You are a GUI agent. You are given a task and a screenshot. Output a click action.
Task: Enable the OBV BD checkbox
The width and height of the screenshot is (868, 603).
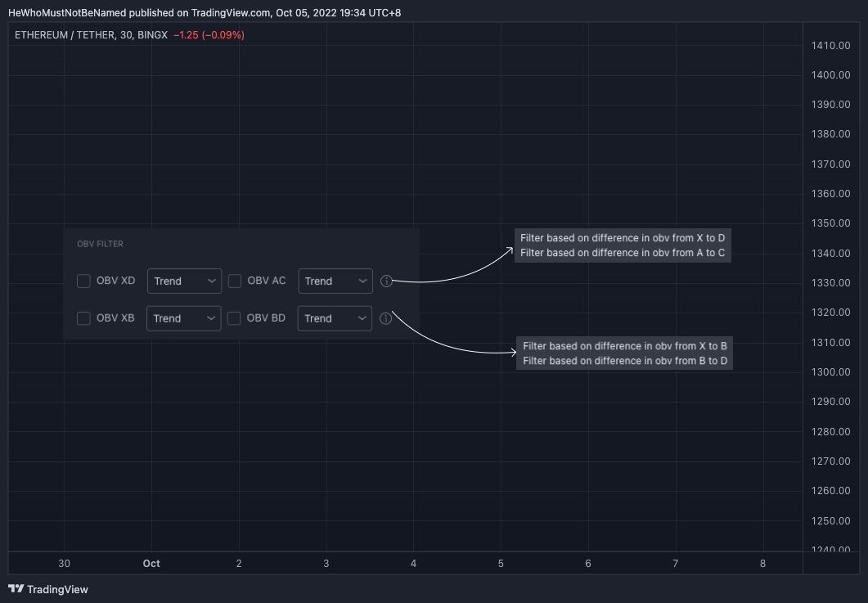tap(234, 318)
